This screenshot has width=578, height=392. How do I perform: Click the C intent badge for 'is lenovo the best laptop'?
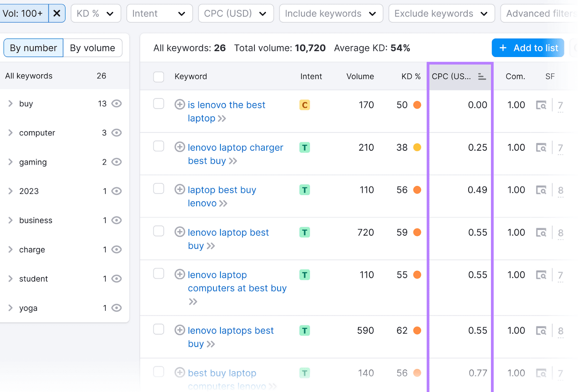pos(305,105)
